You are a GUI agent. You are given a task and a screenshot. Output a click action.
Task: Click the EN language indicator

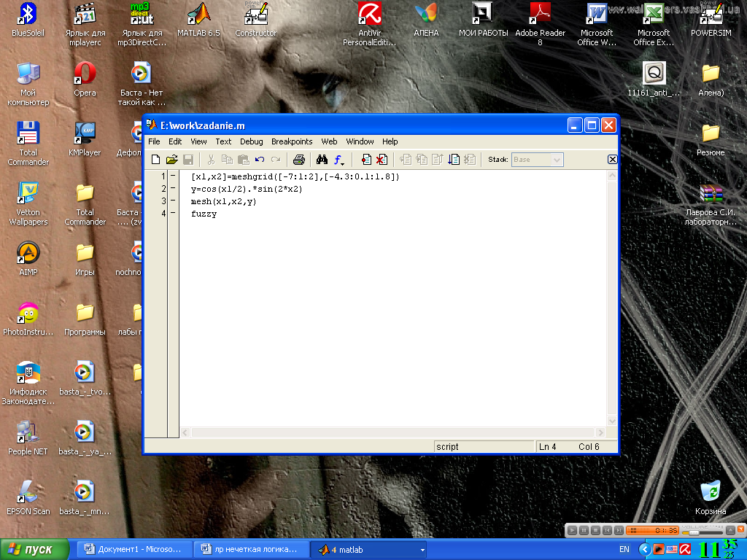(x=624, y=550)
